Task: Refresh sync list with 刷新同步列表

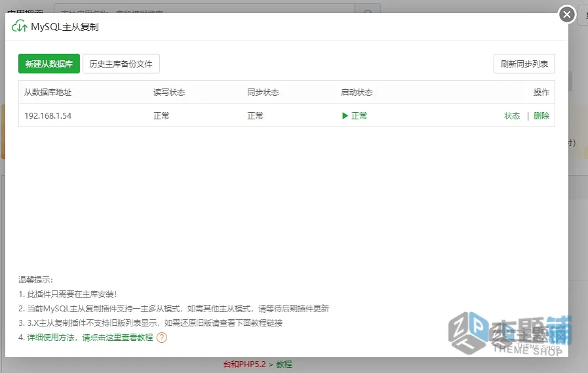Action: pyautogui.click(x=524, y=64)
